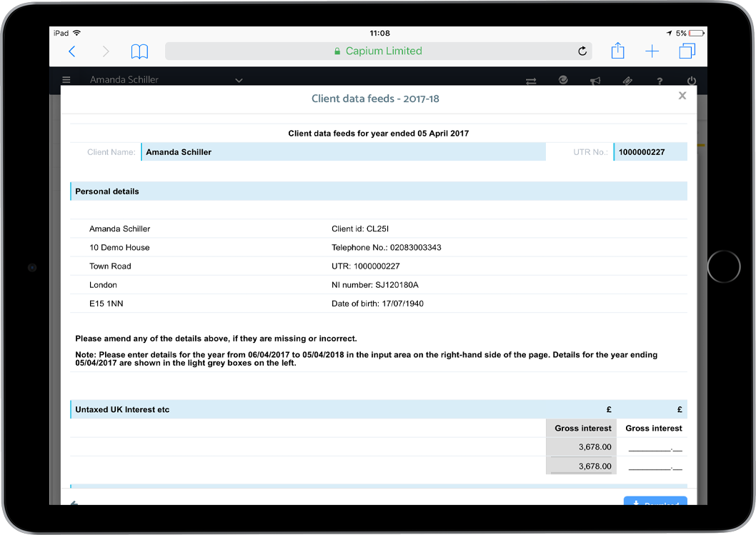Show all open Safari tabs

(x=687, y=51)
